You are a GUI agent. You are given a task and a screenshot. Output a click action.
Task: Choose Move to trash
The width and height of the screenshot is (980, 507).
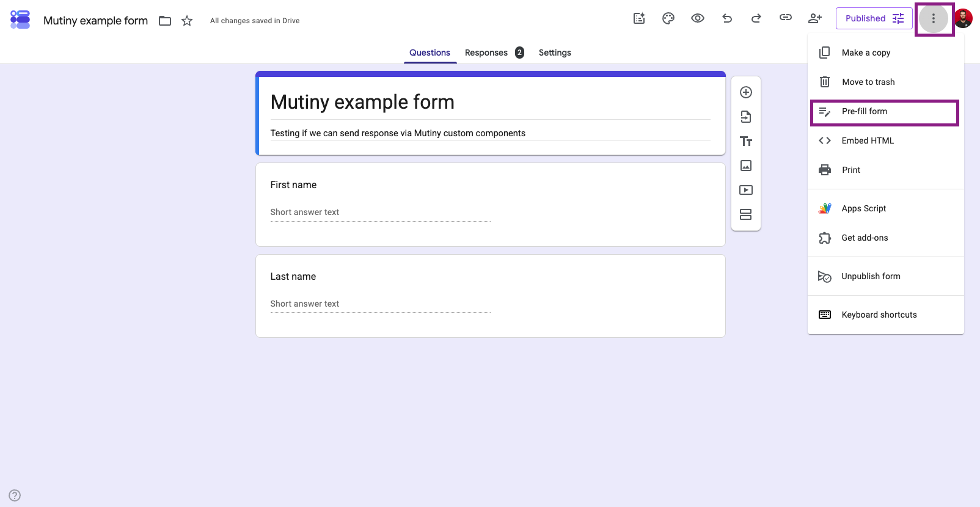pyautogui.click(x=886, y=82)
